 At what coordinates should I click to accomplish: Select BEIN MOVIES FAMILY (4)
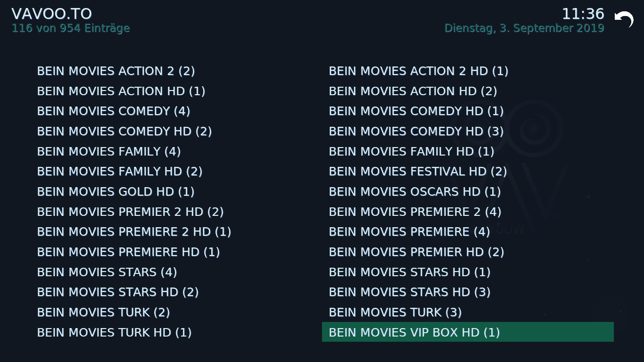176,152
